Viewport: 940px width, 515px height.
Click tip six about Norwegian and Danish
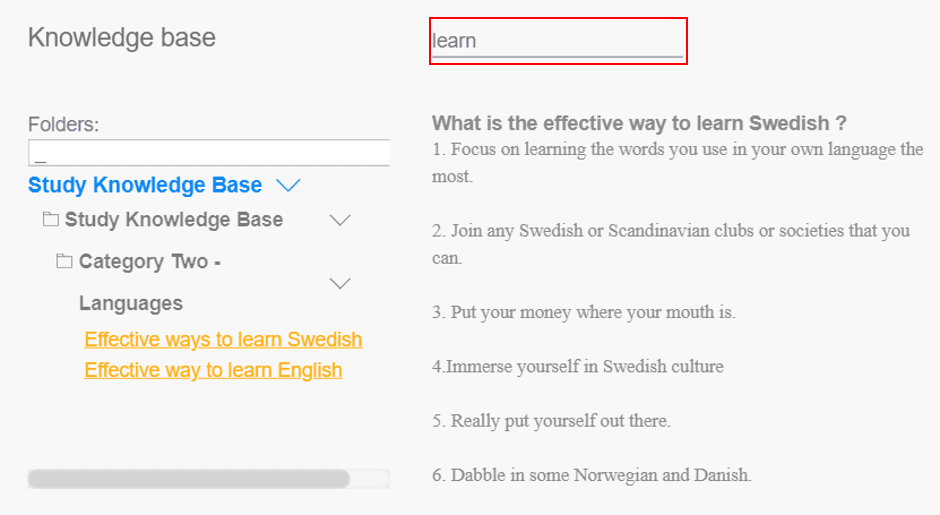pyautogui.click(x=592, y=475)
